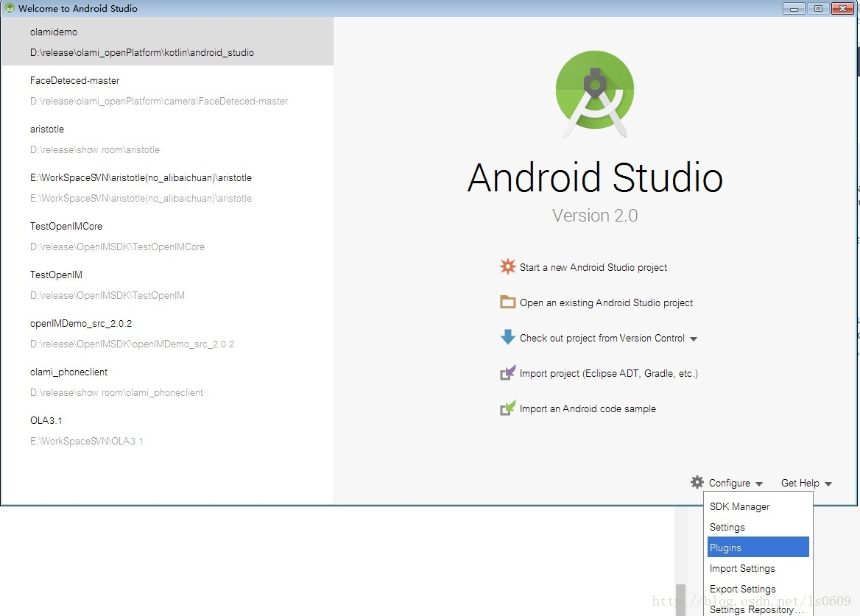Open an existing Android Studio project
860x616 pixels.
coord(606,302)
